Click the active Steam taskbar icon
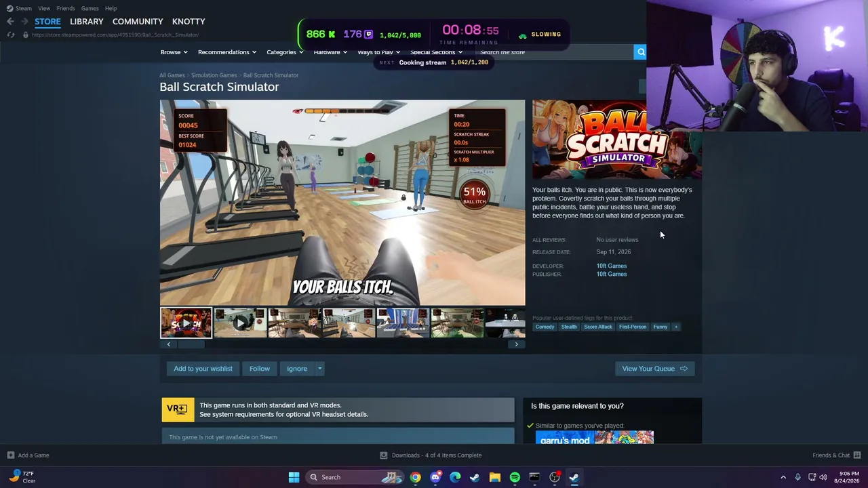The width and height of the screenshot is (868, 488). (x=574, y=477)
